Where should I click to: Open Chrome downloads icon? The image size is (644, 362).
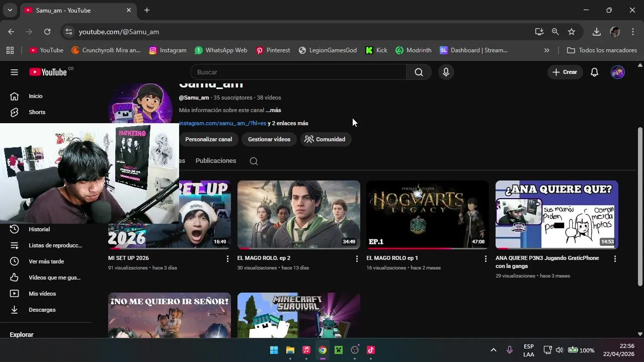(x=597, y=32)
